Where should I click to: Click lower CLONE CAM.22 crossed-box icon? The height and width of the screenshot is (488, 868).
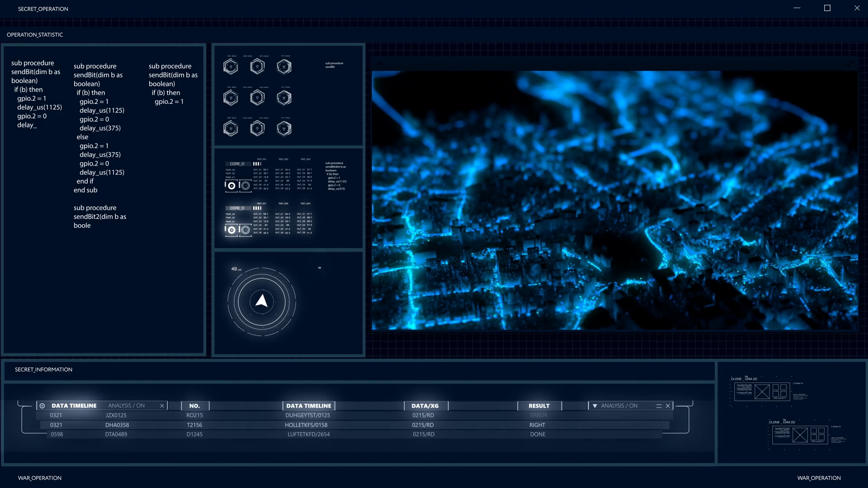click(x=800, y=435)
